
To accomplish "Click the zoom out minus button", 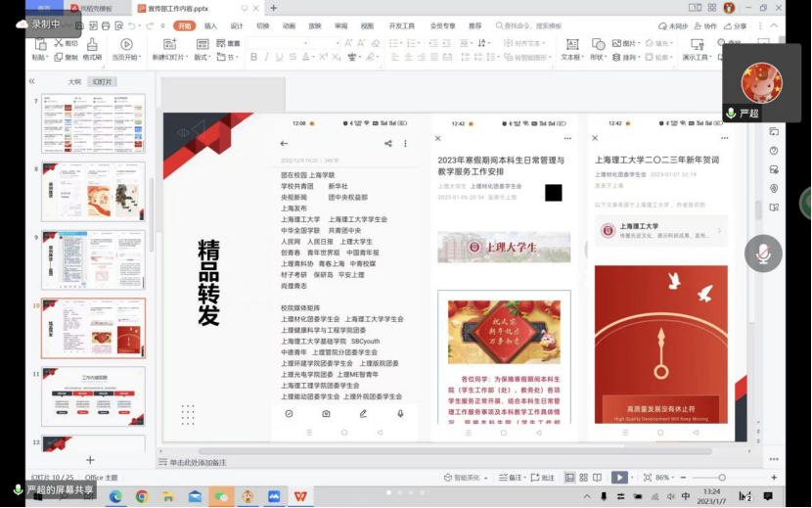I will 683,478.
